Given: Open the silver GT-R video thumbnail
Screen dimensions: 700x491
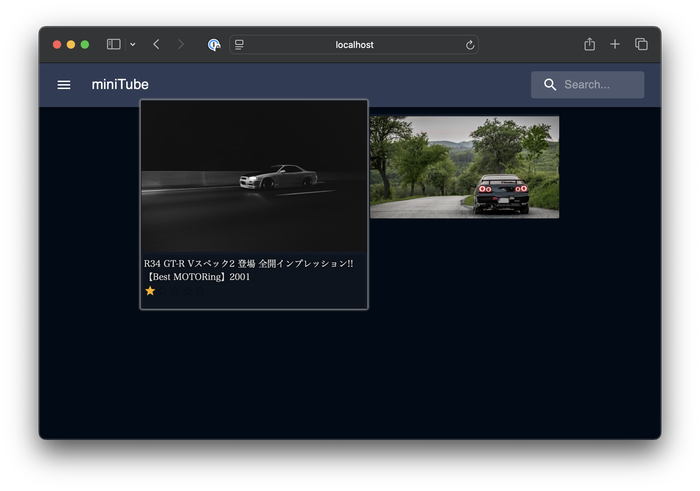Looking at the screenshot, I should (254, 176).
